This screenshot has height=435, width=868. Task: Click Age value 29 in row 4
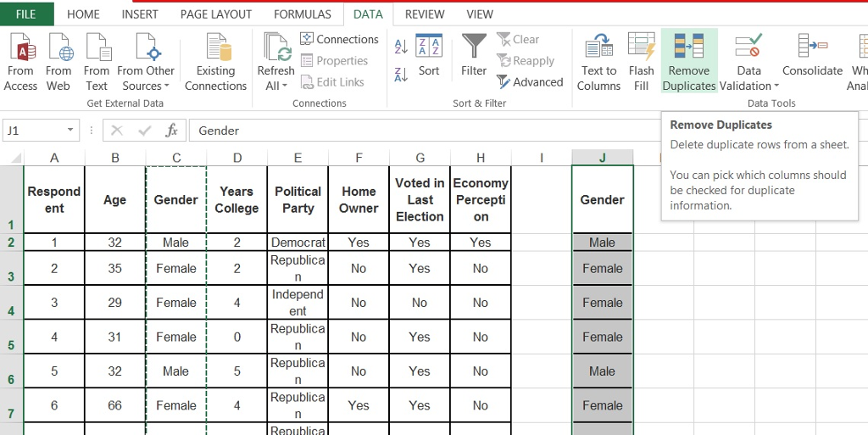(x=115, y=303)
